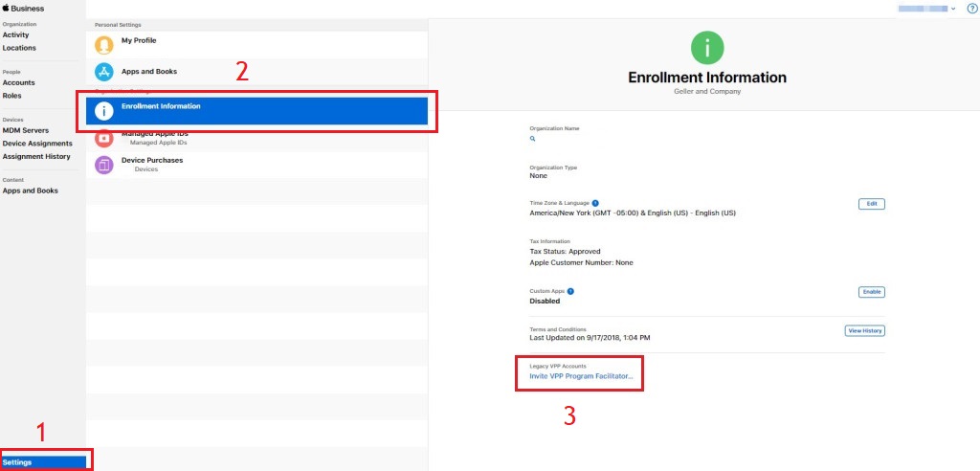The image size is (980, 471).
Task: Click 'Tax Status: Approved' text
Action: coord(565,252)
